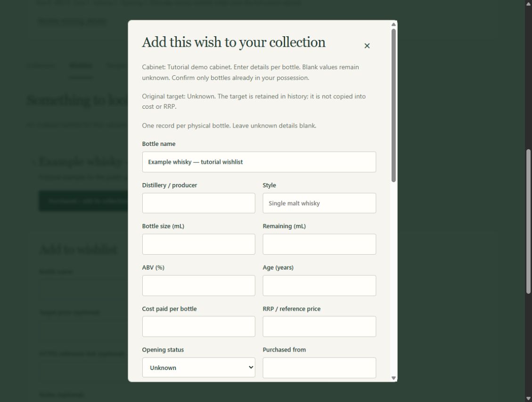Click the modal's vertical scrollbar thumb
Viewport: 532px width, 402px height.
tap(393, 105)
